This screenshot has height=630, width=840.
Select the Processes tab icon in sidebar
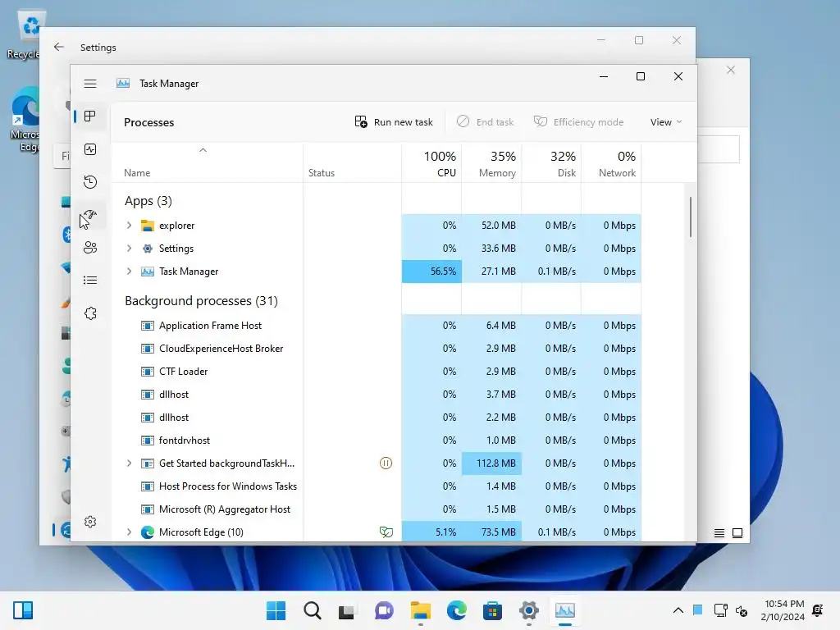[x=90, y=116]
